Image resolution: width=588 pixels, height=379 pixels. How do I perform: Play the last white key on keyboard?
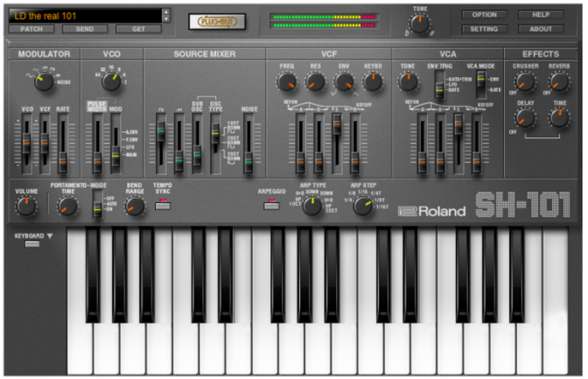click(x=556, y=301)
